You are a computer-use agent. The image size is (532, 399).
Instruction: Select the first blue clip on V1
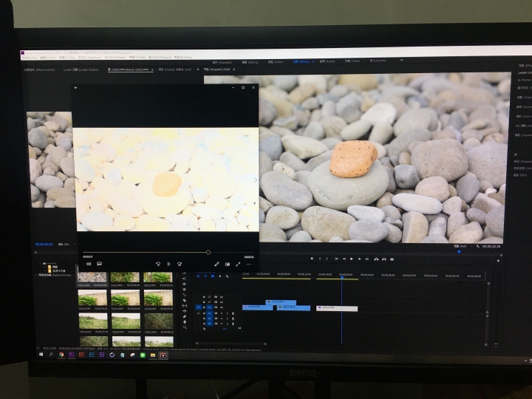(258, 307)
